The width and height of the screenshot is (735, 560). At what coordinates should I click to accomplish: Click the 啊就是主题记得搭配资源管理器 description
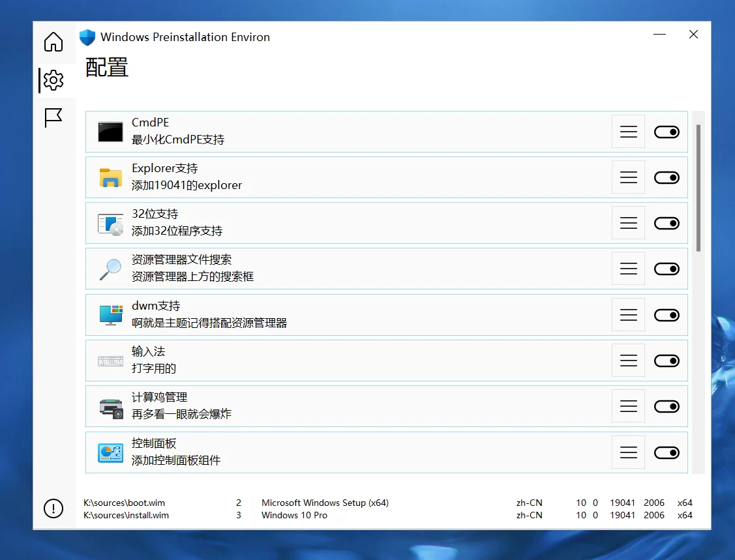[209, 323]
